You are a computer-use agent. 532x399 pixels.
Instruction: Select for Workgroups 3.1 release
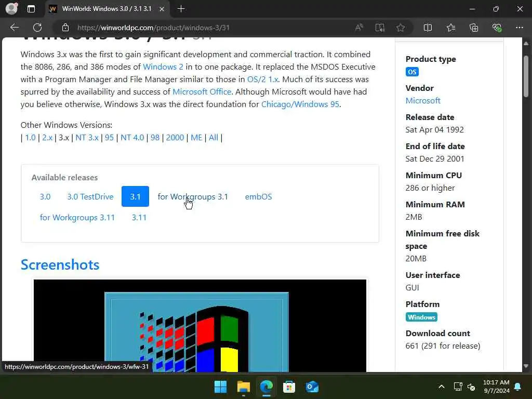193,197
